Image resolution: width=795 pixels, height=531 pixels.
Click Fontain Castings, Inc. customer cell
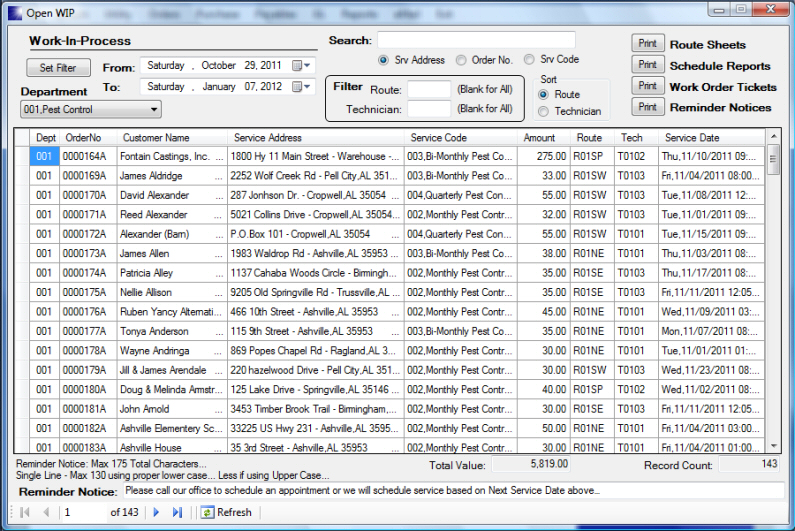pyautogui.click(x=172, y=156)
